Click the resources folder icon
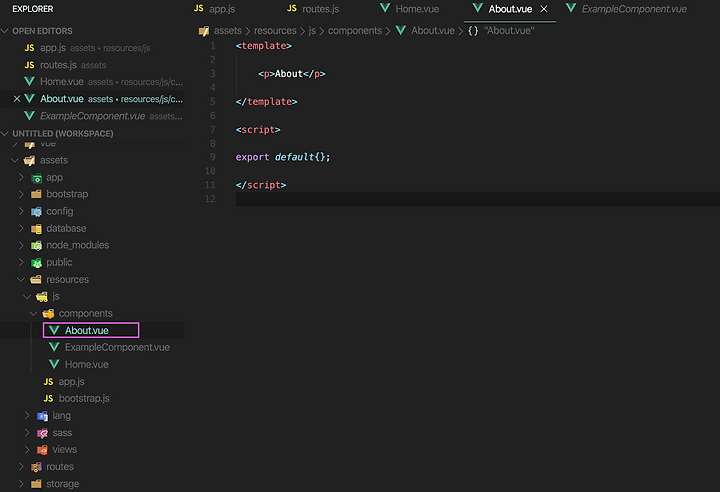 (36, 279)
